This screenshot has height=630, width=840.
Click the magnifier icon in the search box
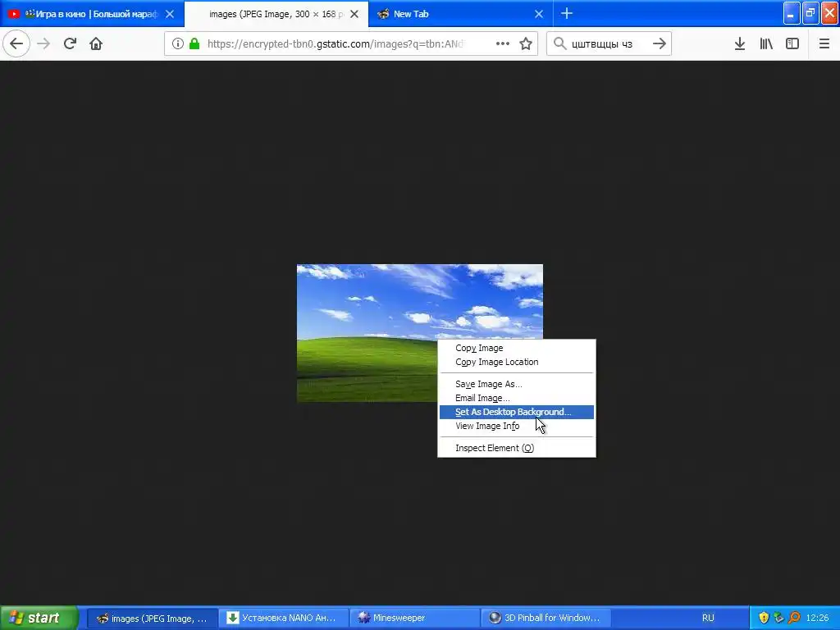pos(559,43)
